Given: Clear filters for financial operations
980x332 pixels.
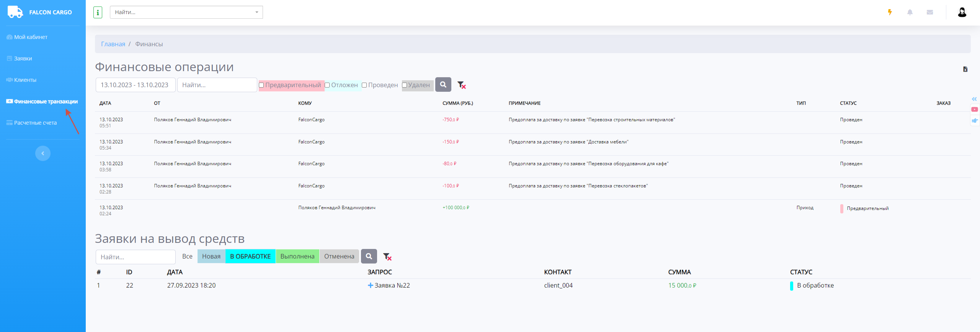Looking at the screenshot, I should (x=462, y=85).
